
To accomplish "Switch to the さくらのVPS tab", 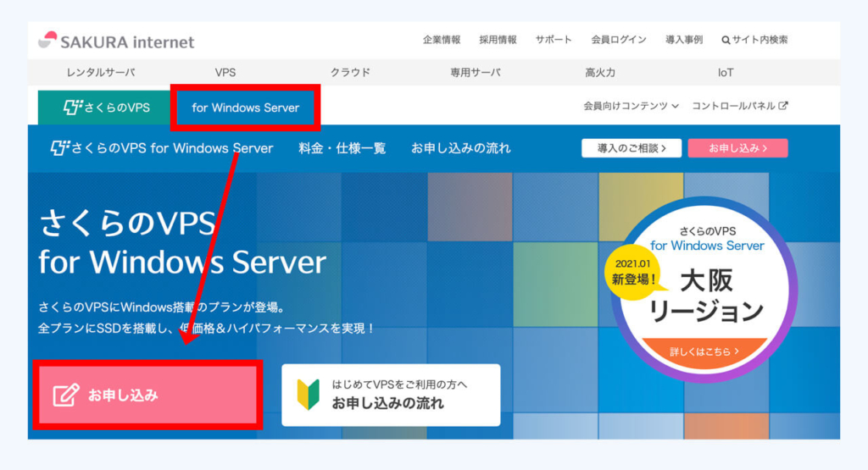I will 104,108.
